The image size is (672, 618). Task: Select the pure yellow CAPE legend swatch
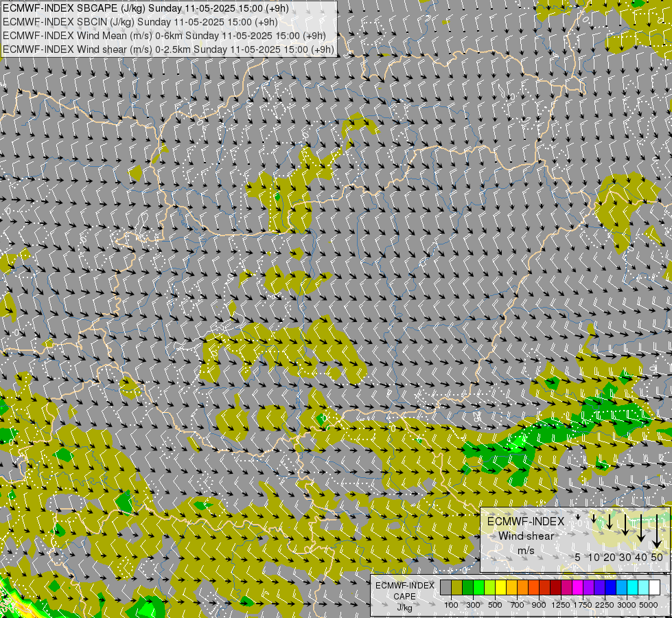[500, 588]
